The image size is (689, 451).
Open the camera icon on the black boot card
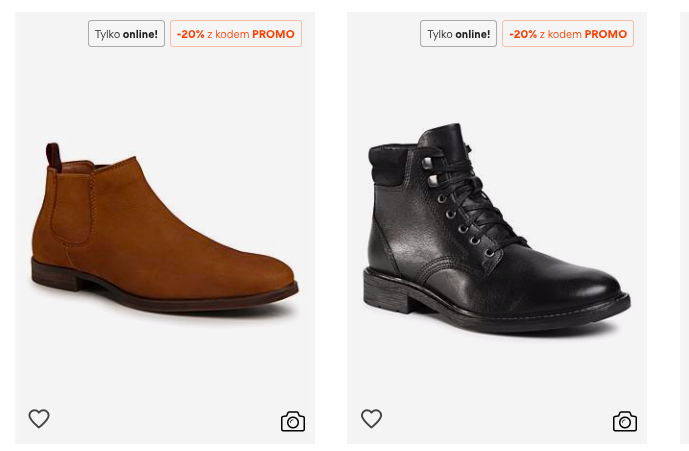click(624, 421)
